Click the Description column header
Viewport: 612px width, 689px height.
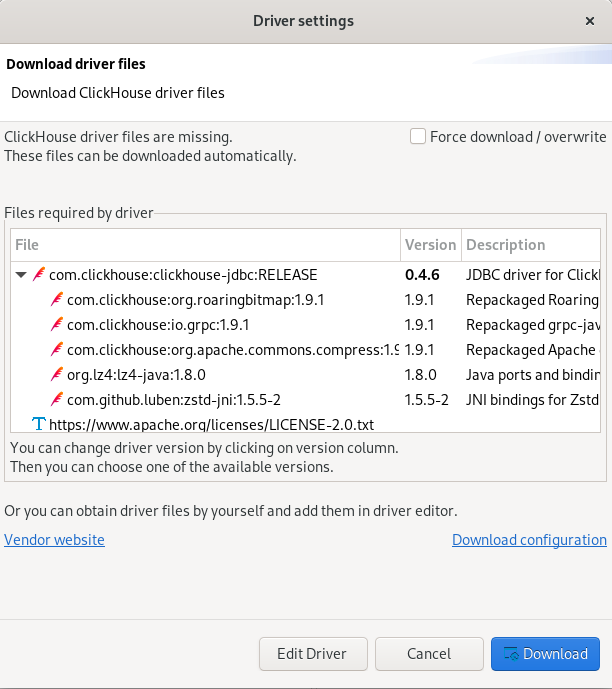[506, 245]
